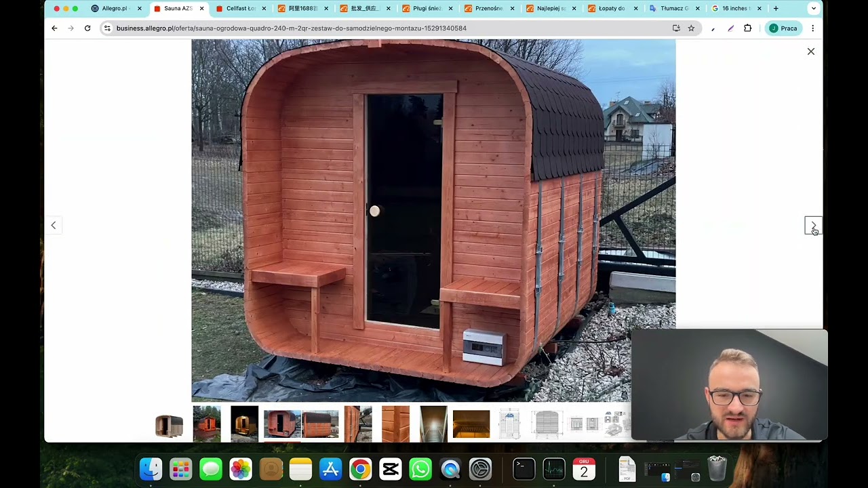Select the thumbnail of bright interior doorway
The height and width of the screenshot is (488, 868).
(x=433, y=424)
